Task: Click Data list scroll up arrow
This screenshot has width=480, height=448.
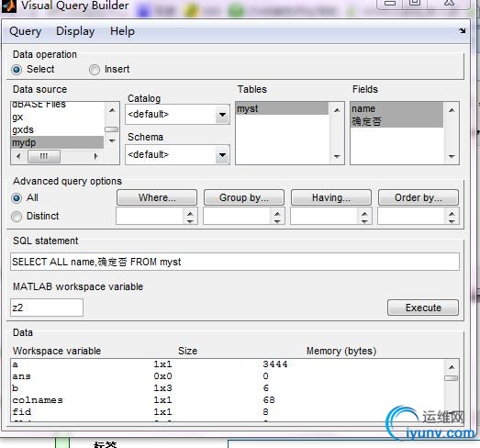Action: tap(452, 367)
